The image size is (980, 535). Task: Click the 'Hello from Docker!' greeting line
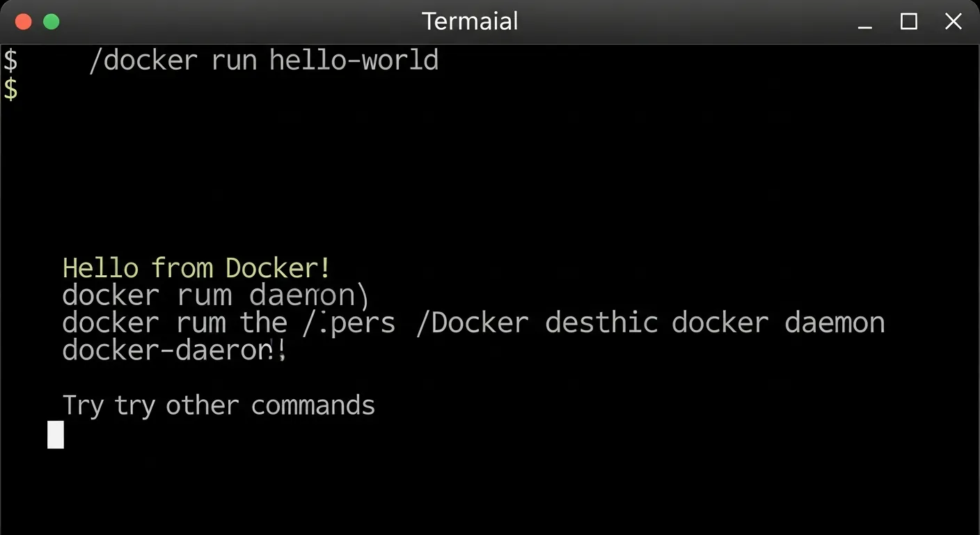click(196, 267)
